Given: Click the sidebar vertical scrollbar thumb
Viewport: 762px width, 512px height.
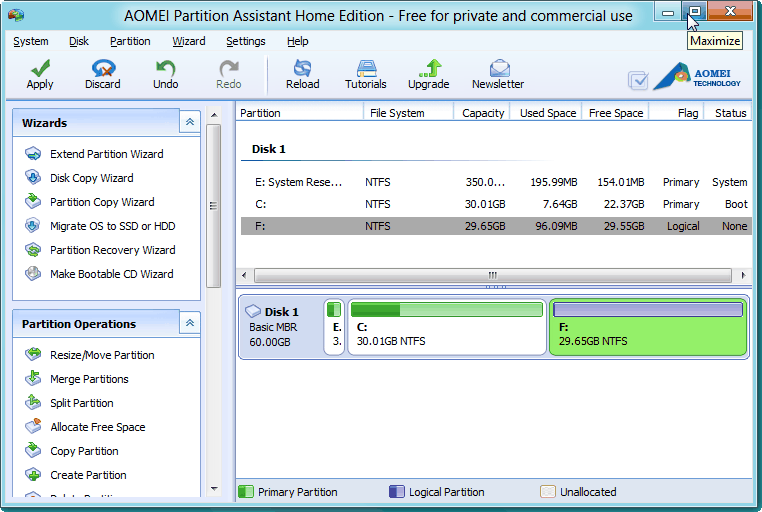Looking at the screenshot, I should (213, 206).
